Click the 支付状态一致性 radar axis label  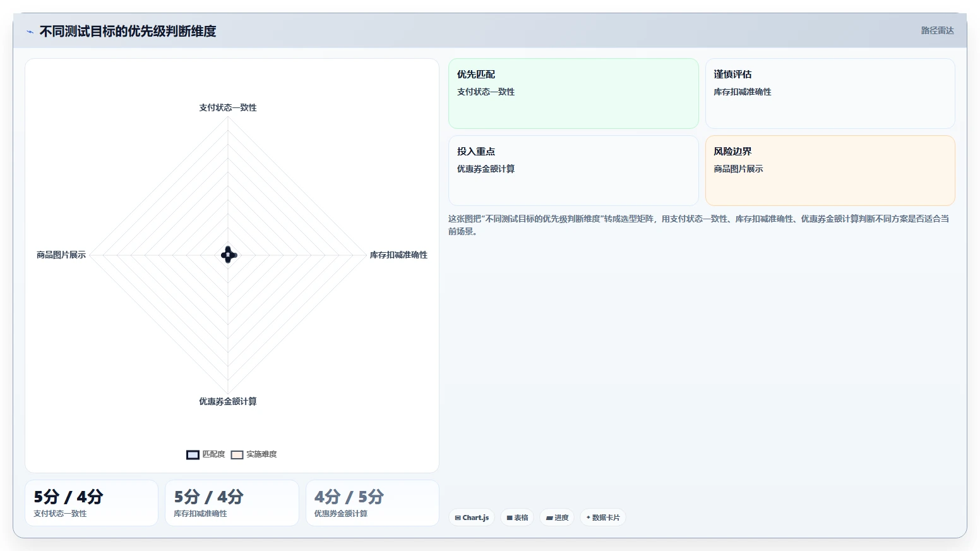(x=228, y=107)
